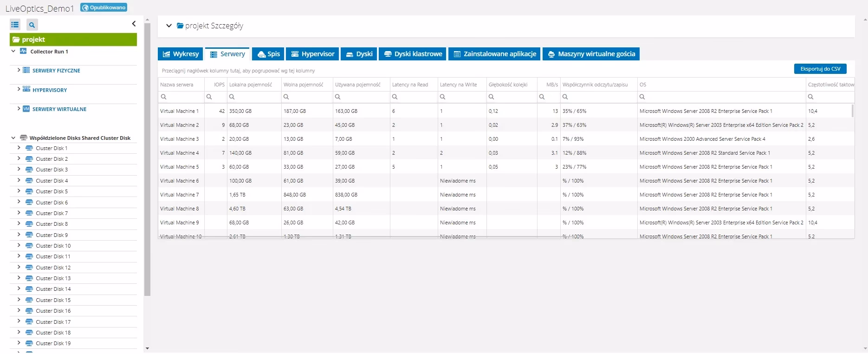
Task: Click the Eksportuj do CSV button
Action: pos(820,69)
